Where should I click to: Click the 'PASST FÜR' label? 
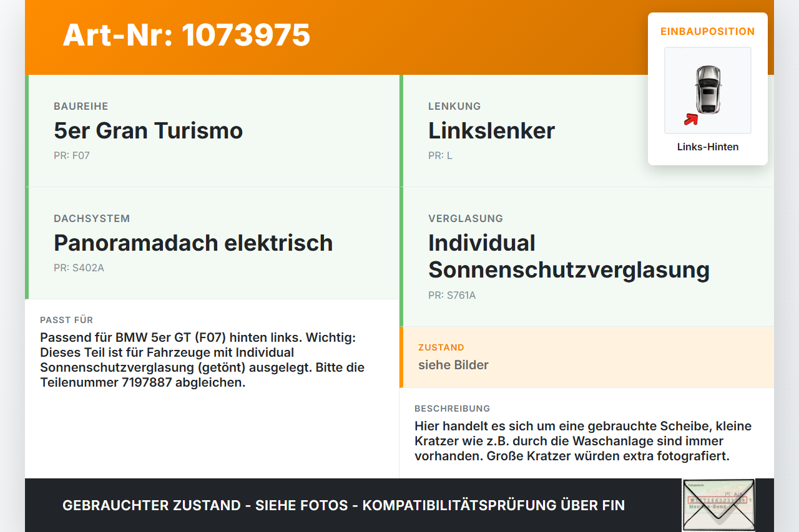click(x=66, y=320)
